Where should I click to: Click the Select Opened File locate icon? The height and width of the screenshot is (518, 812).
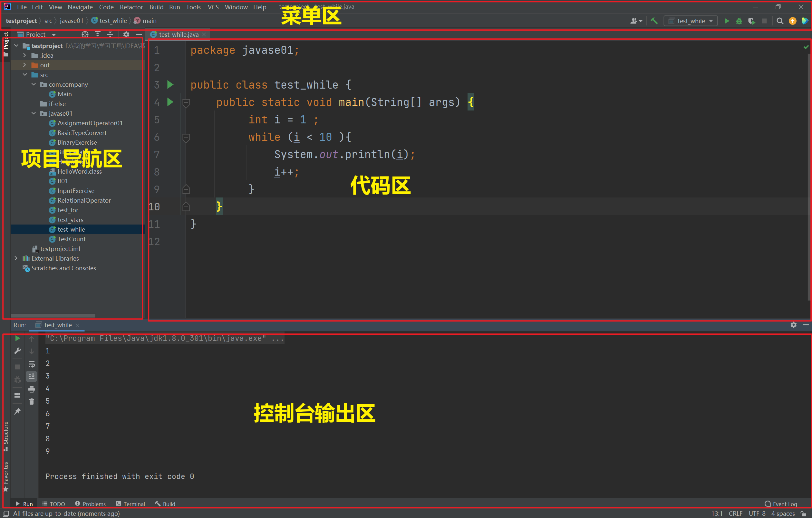click(x=85, y=34)
